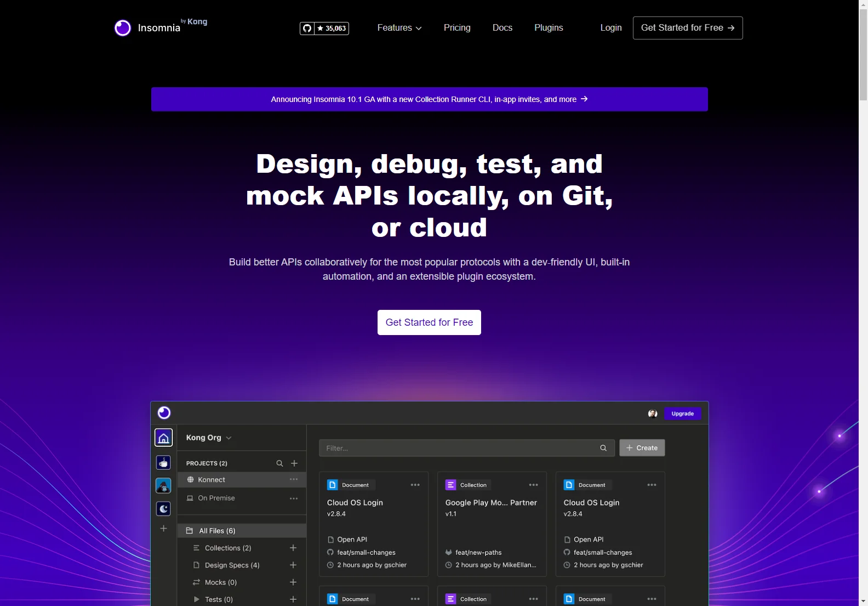Open the Pricing page
This screenshot has height=606, width=868.
[457, 27]
